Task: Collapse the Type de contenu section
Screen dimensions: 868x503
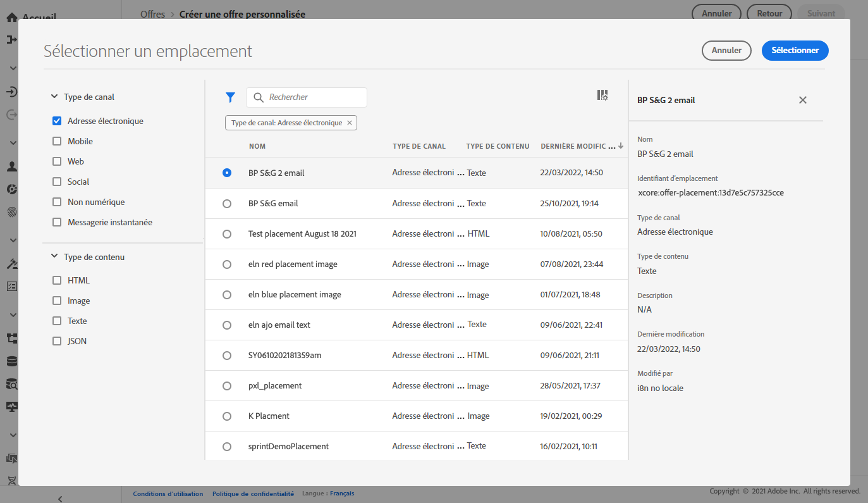Action: 54,257
